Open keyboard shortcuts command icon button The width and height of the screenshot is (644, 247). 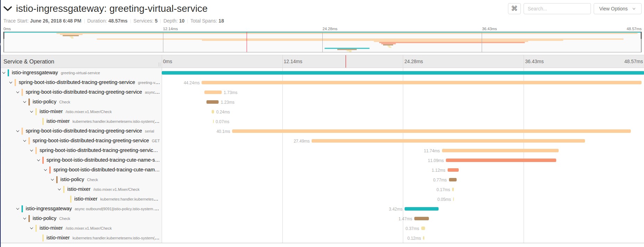[x=514, y=9]
